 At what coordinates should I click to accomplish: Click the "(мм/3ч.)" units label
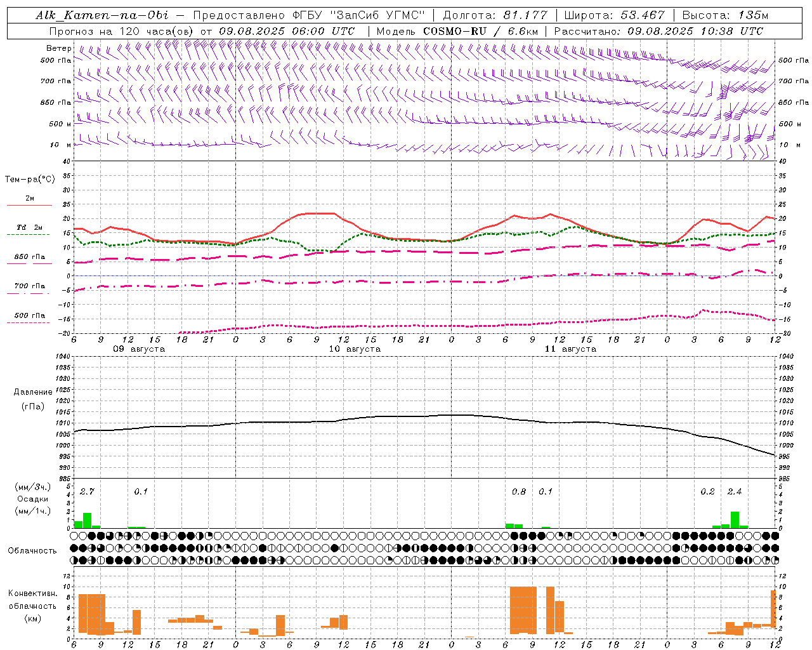point(32,487)
